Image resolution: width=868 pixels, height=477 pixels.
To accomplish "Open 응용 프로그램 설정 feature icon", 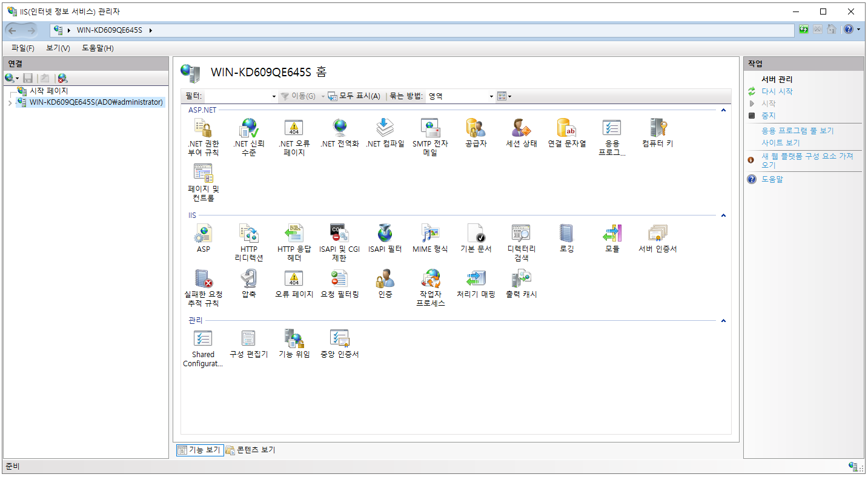I will pos(612,128).
